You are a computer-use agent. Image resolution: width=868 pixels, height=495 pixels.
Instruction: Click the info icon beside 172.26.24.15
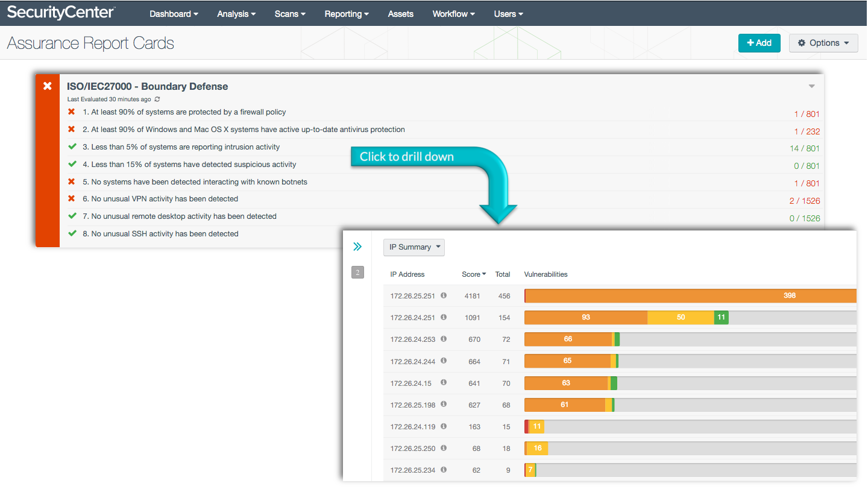tap(444, 382)
